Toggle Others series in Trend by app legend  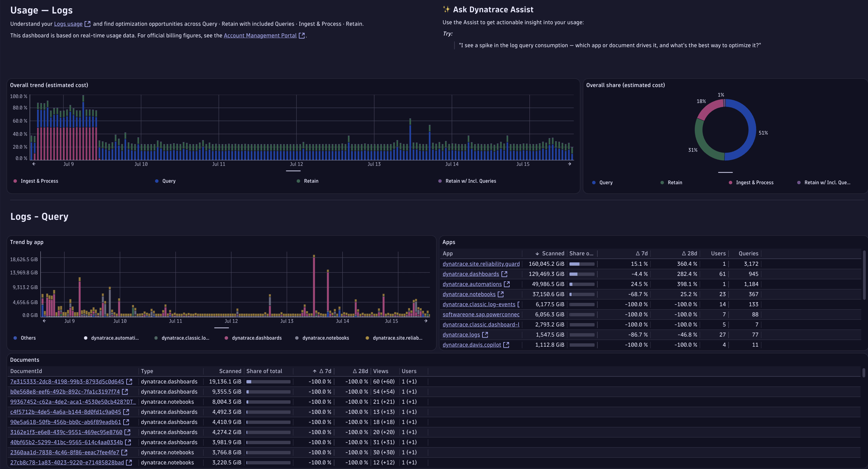[x=24, y=338]
